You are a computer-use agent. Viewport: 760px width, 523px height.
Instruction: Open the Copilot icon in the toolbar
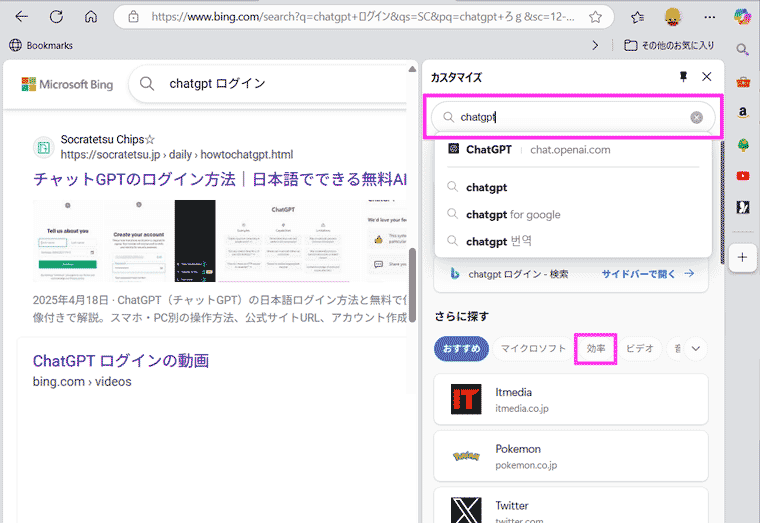[x=742, y=17]
